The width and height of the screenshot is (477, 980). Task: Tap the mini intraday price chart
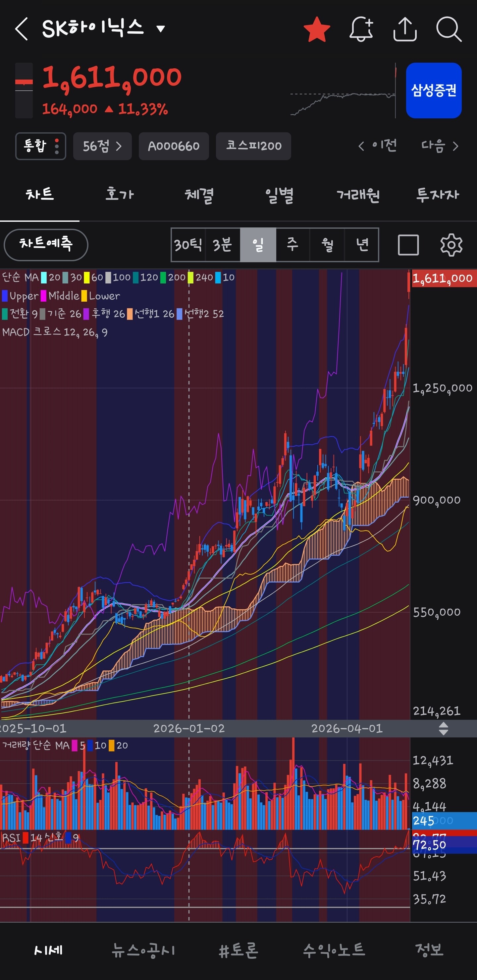point(343,91)
